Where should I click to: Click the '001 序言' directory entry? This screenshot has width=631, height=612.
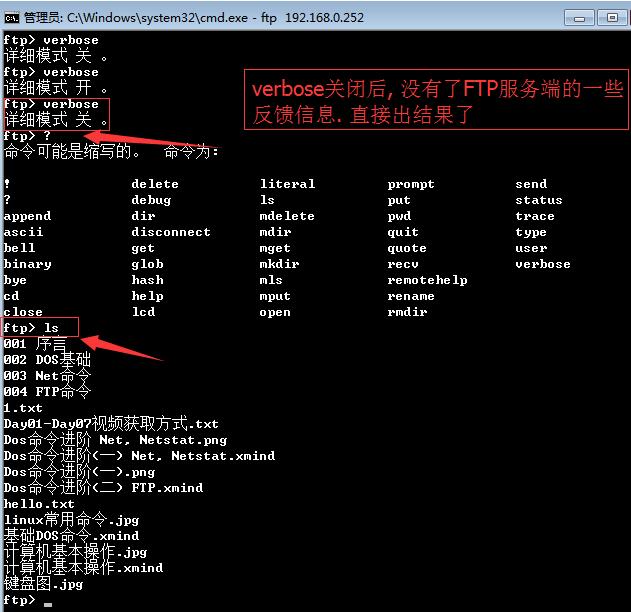pyautogui.click(x=35, y=344)
